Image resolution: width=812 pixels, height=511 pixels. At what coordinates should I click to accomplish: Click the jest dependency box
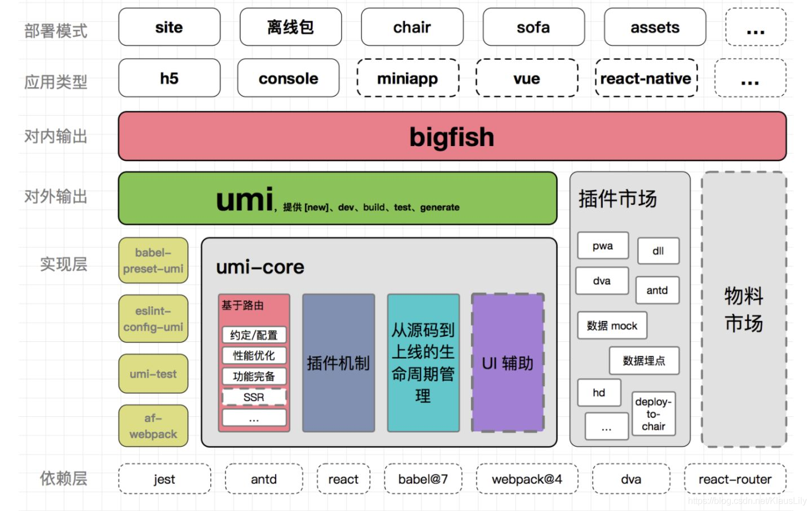(x=165, y=479)
